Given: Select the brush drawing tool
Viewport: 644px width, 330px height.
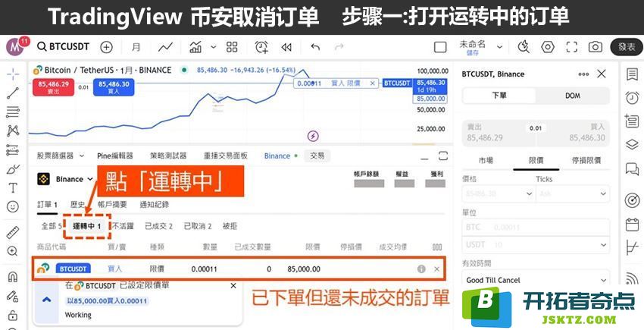Looking at the screenshot, I should (13, 169).
